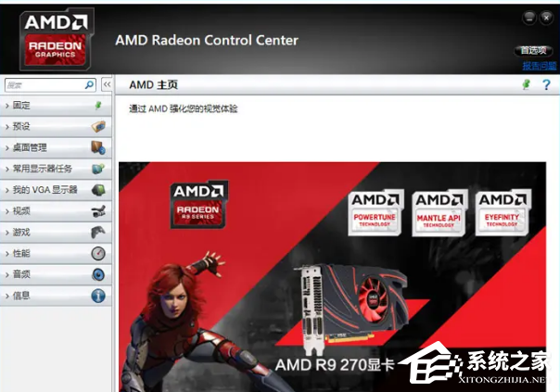Click the AMD Eyefinity Technology badge
The height and width of the screenshot is (392, 560).
pos(503,213)
